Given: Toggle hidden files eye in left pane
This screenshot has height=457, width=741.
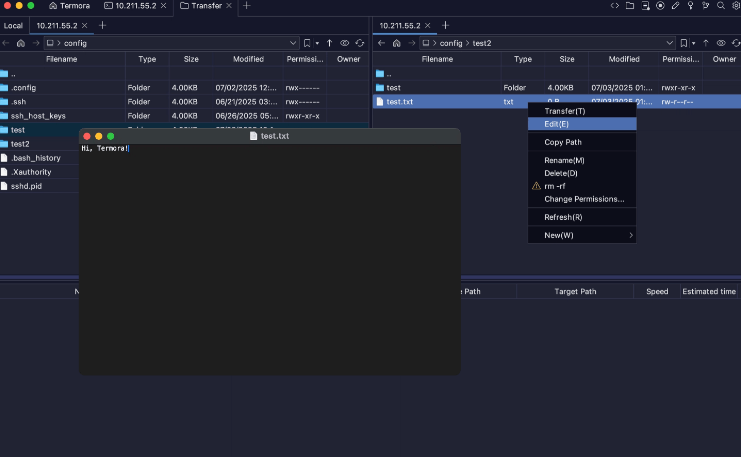Looking at the screenshot, I should coord(345,43).
